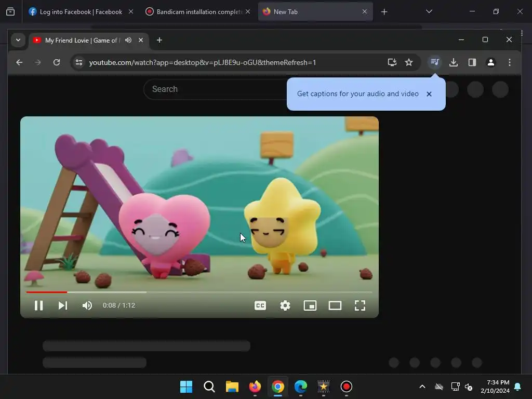Viewport: 532px width, 399px height.
Task: Dismiss the captions tooltip bubble
Action: [x=429, y=94]
